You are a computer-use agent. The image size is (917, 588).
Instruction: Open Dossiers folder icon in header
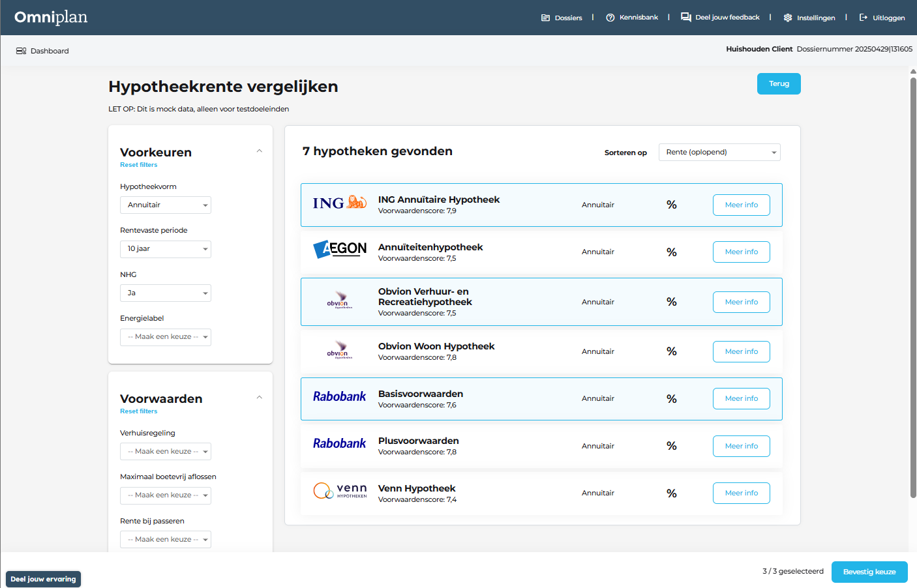(x=545, y=18)
